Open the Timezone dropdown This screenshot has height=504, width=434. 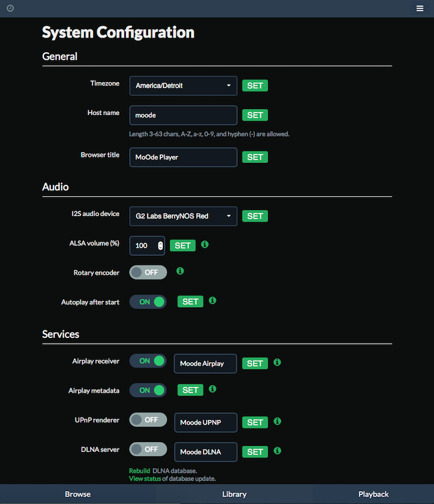click(x=183, y=86)
